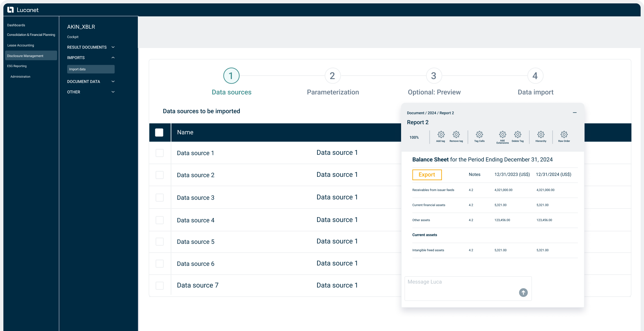Select the Tag Cells tool icon
Viewport: 644px width, 331px height.
(479, 134)
